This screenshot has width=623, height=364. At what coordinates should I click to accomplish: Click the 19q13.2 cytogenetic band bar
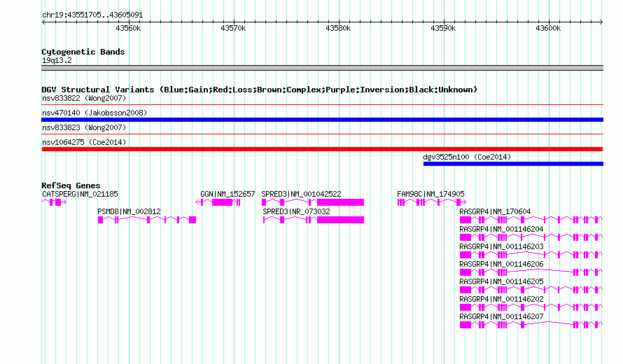coord(322,68)
